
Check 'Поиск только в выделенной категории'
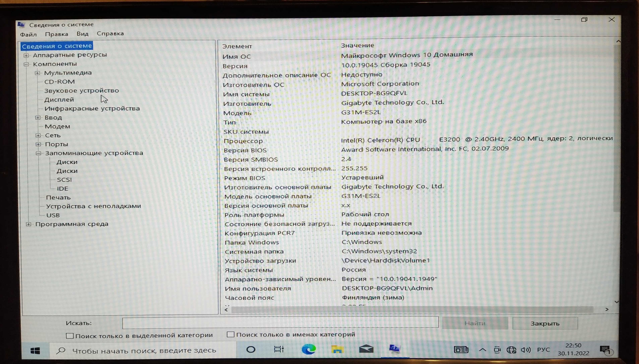tap(70, 336)
